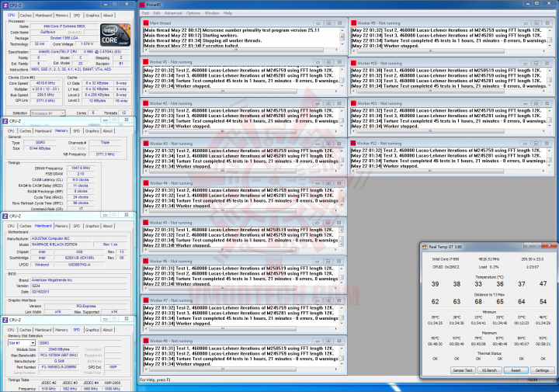This screenshot has height=392, width=559.
Task: Click CPU-Z icon of the SPD tab window
Action: pos(5,320)
